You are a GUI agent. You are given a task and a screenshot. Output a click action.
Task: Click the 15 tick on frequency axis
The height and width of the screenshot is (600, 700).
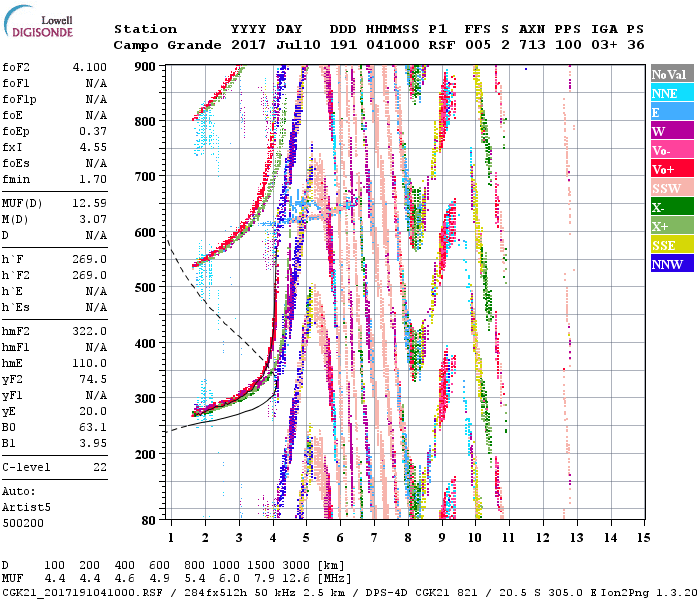642,537
